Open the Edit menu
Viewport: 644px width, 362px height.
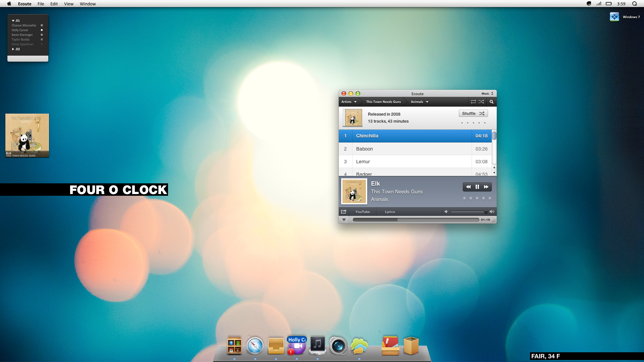click(54, 4)
